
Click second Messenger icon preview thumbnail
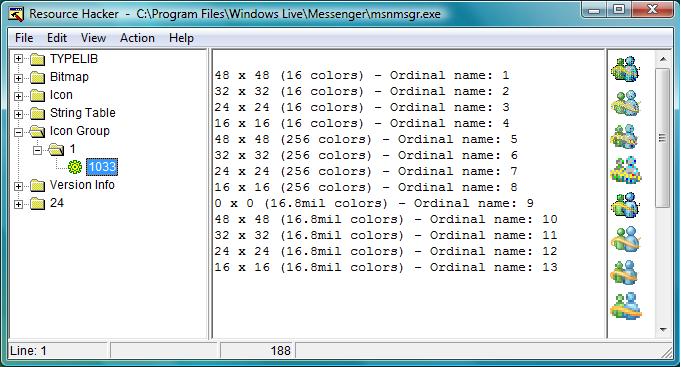tap(625, 103)
